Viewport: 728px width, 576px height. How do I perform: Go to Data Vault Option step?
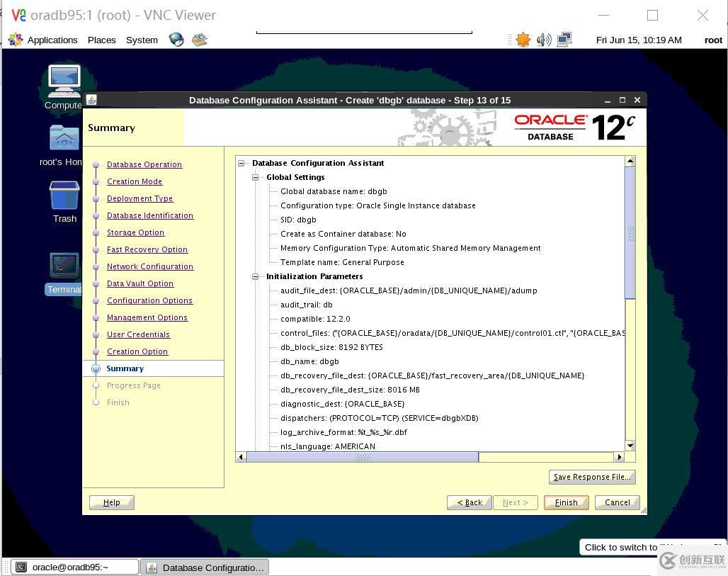(140, 284)
